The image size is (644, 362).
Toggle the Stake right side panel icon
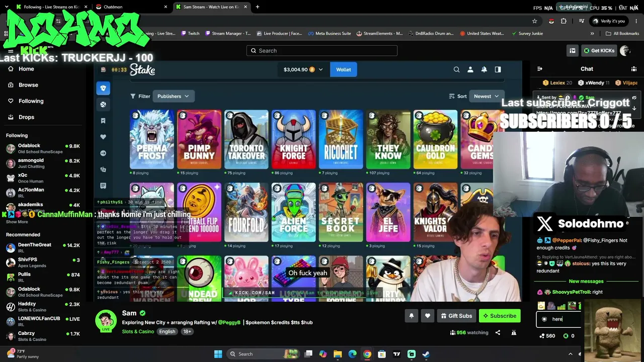click(498, 69)
